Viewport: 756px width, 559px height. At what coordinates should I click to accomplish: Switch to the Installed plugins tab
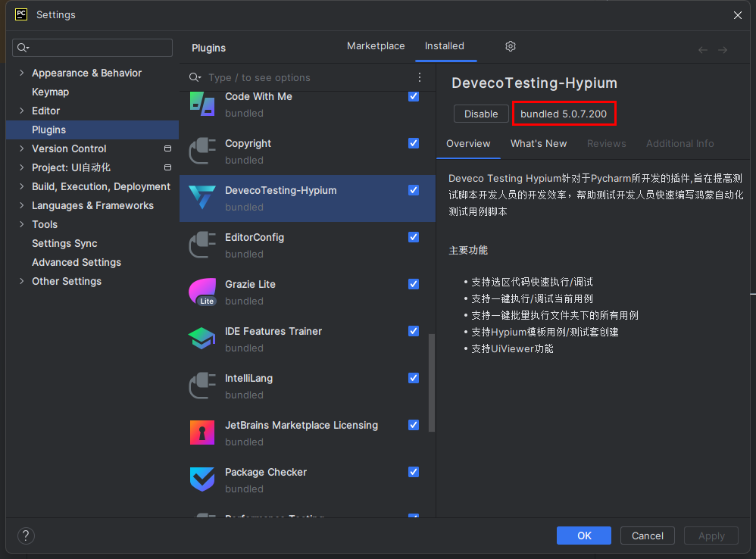click(445, 45)
